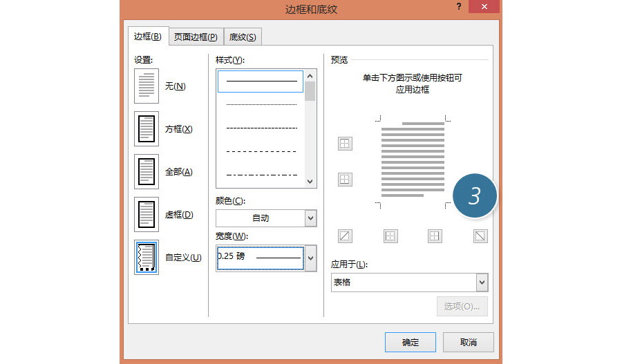
Task: Click the style list scrollbar thumb
Action: pyautogui.click(x=310, y=91)
